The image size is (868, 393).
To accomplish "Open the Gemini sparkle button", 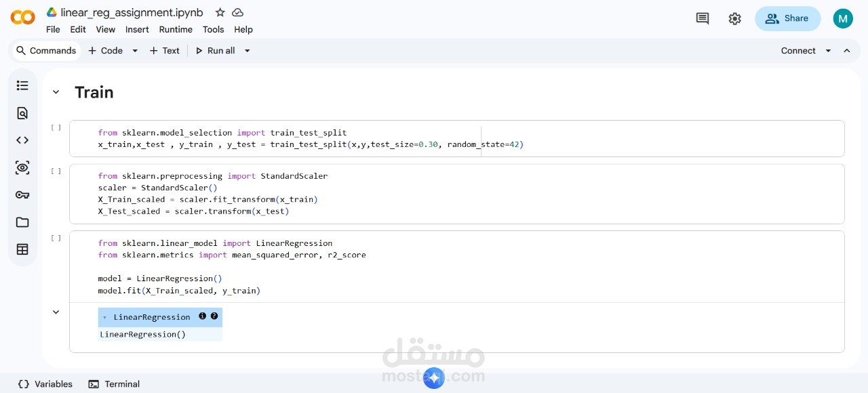I will (x=434, y=378).
